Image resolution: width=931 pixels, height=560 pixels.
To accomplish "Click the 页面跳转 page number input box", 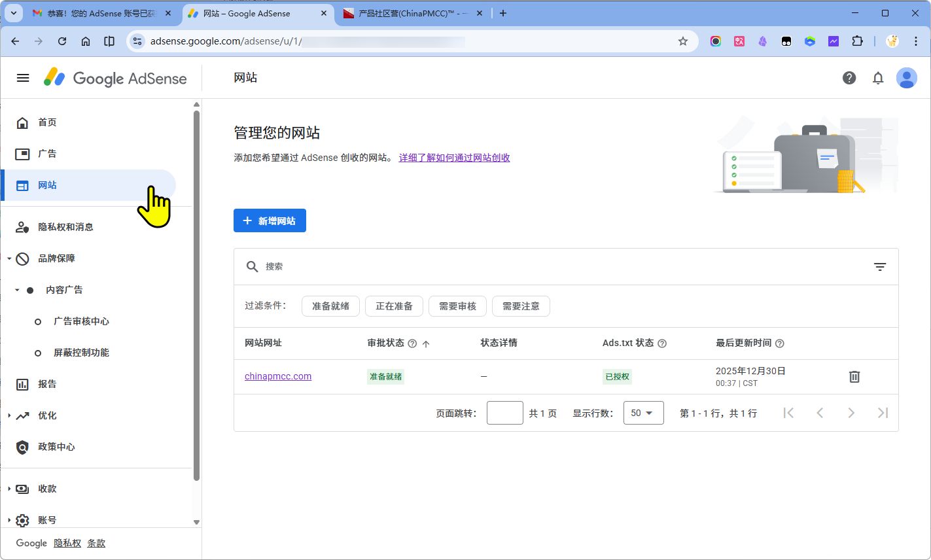I will coord(504,413).
